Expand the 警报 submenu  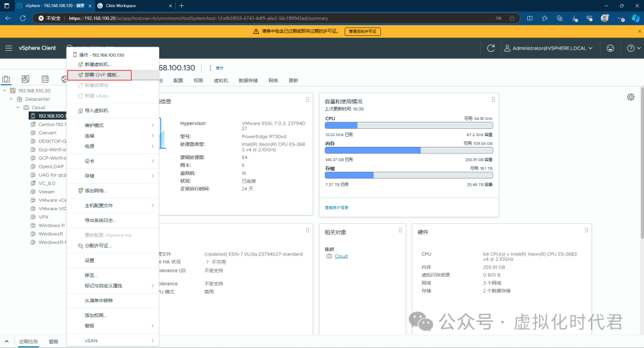point(113,325)
